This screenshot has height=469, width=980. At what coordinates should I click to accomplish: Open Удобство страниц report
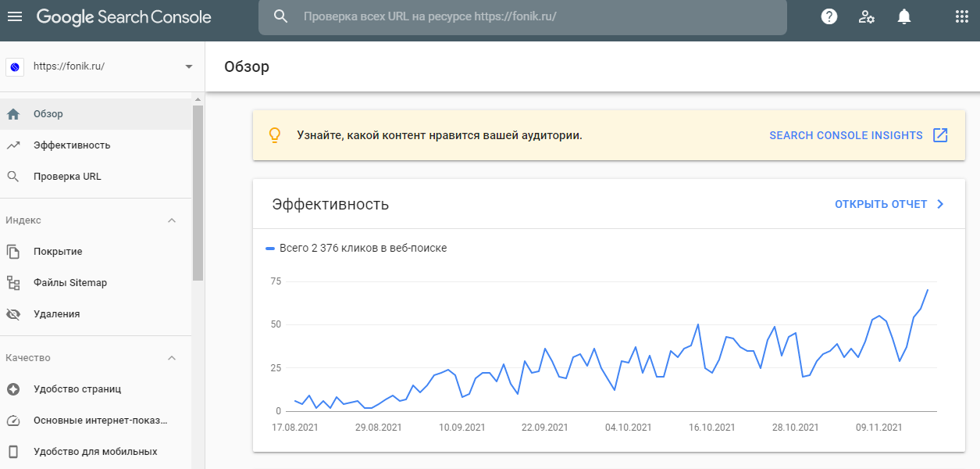96,389
